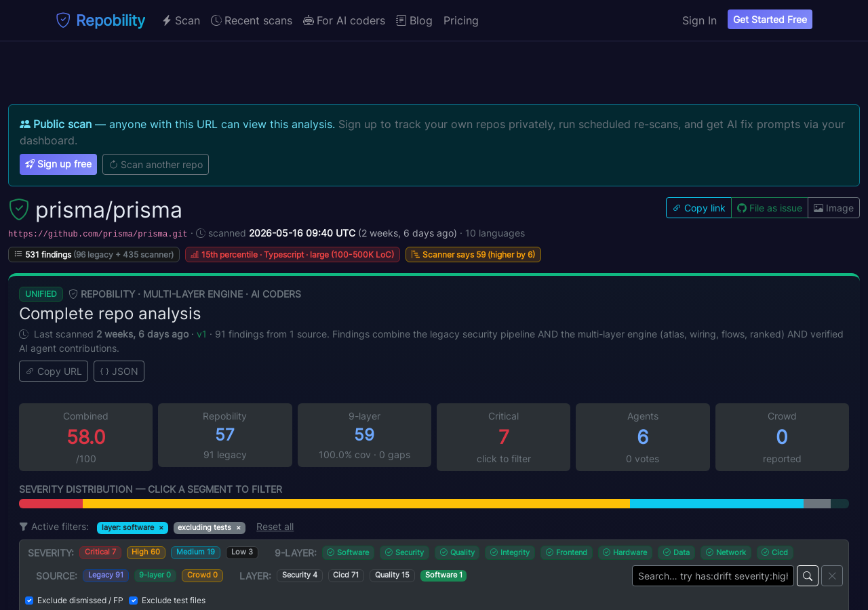Click the v1 version link
Screen dimensions: 868x610
[201, 334]
